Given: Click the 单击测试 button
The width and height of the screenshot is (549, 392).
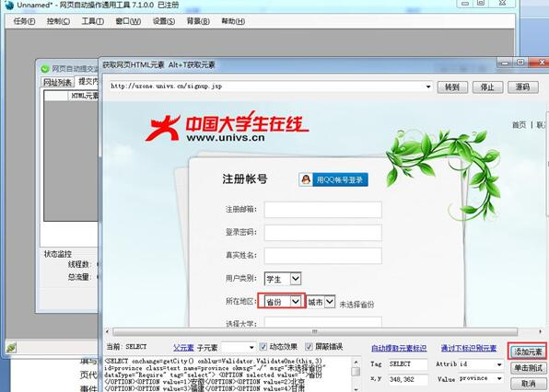Looking at the screenshot, I should pos(528,367).
